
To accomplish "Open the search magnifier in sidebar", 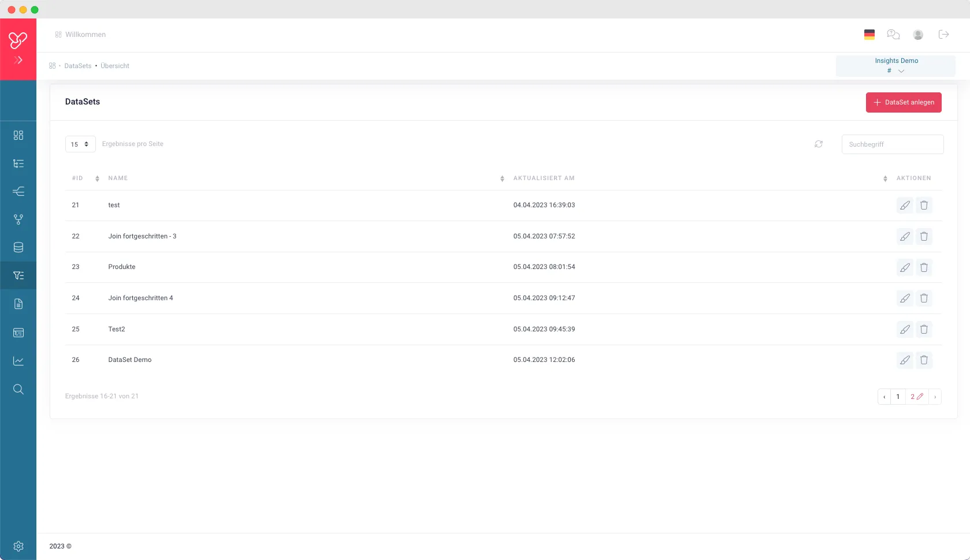I will pos(18,389).
